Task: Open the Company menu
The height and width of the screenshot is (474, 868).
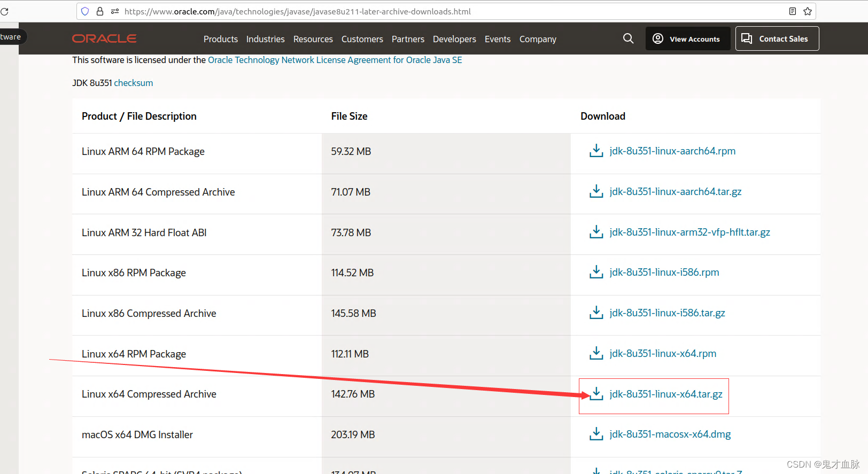Action: pos(538,39)
